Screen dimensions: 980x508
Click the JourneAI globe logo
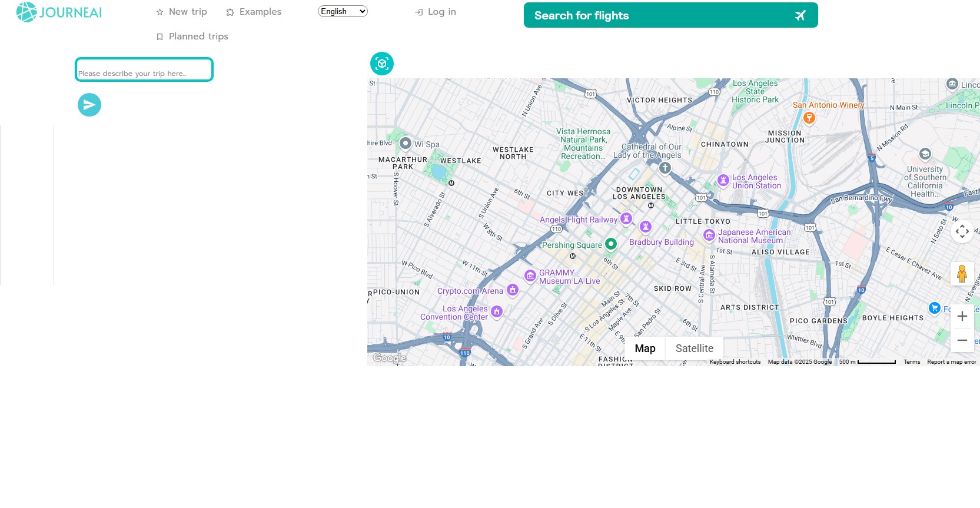(26, 12)
